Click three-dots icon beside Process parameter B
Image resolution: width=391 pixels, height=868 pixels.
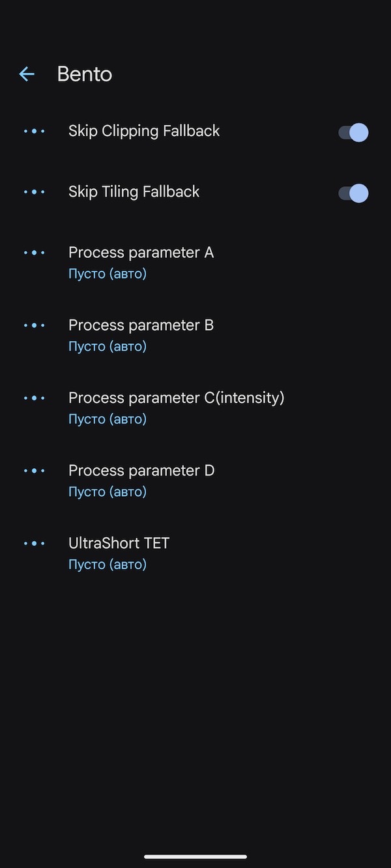tap(35, 326)
